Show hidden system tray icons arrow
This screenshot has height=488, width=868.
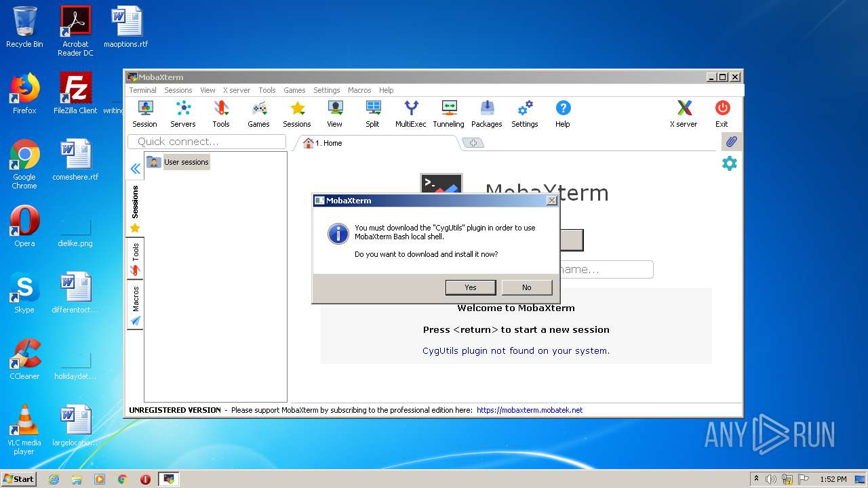[756, 479]
